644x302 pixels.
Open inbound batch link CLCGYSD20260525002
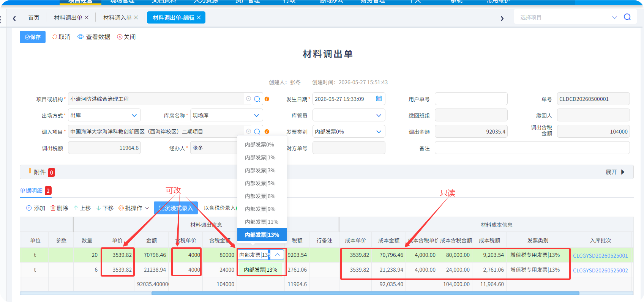[600, 271]
